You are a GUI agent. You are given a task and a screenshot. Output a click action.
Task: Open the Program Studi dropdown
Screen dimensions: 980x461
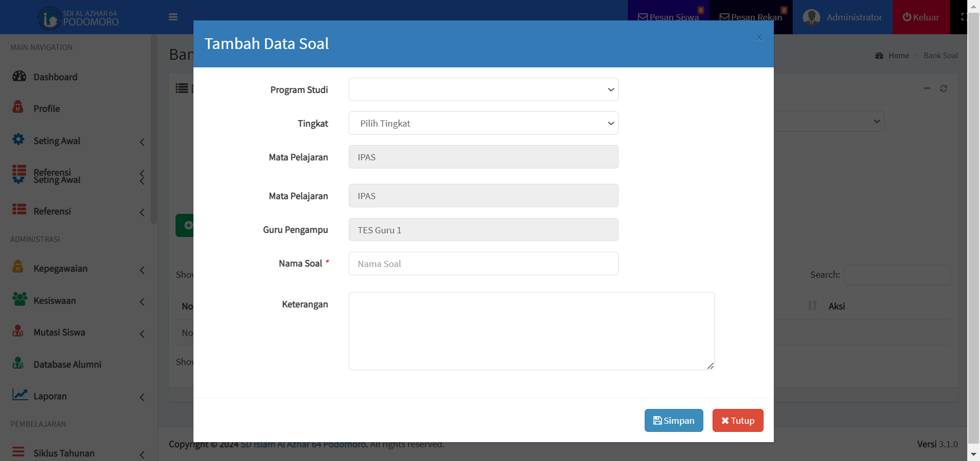click(483, 90)
